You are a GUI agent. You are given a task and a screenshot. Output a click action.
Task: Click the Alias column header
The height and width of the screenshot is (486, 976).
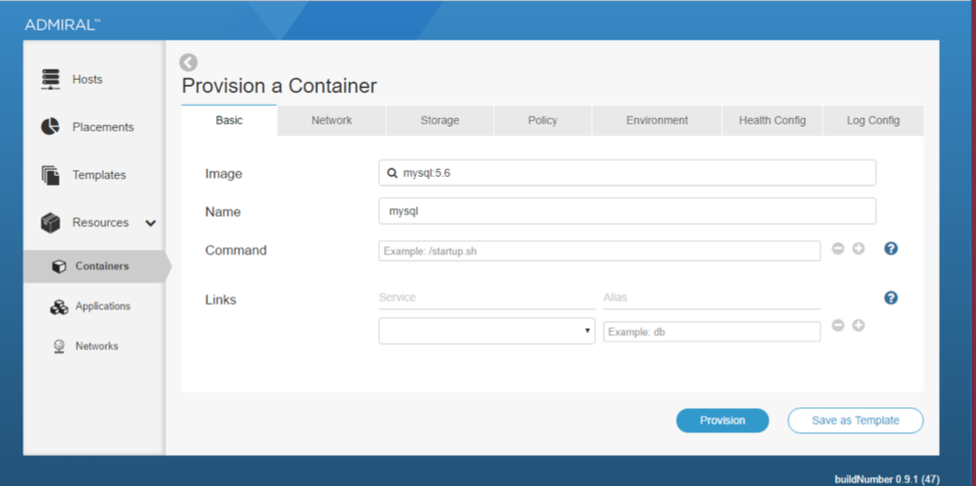pos(615,297)
